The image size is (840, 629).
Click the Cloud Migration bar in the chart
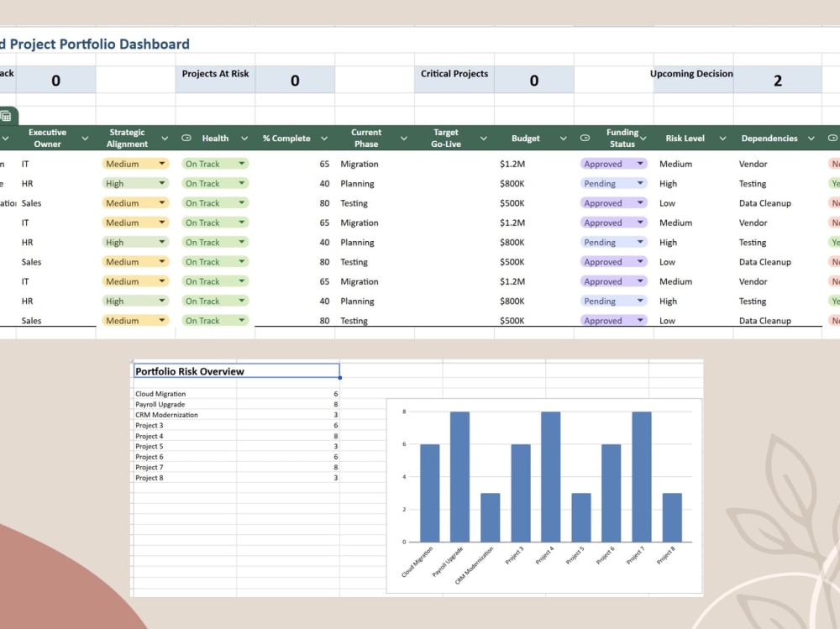[x=429, y=493]
